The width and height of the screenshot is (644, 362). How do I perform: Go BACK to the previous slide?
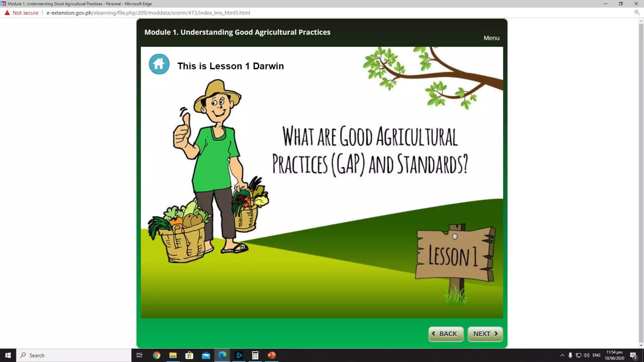[x=446, y=334]
